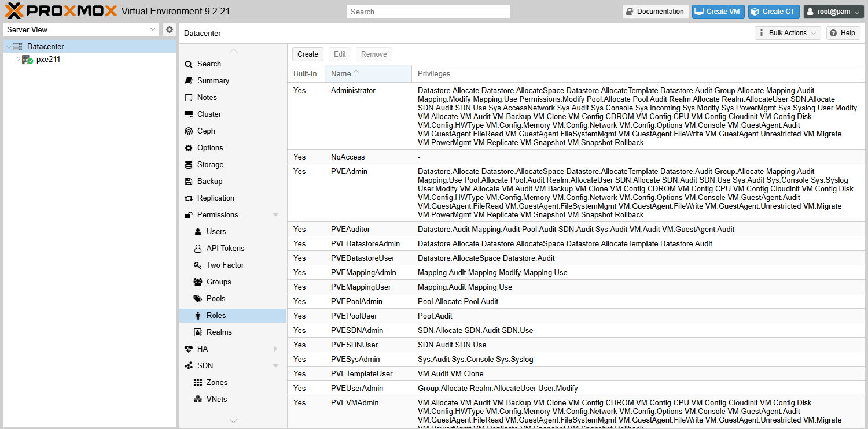Click the Zones grid icon
This screenshot has height=429, width=868.
[198, 382]
